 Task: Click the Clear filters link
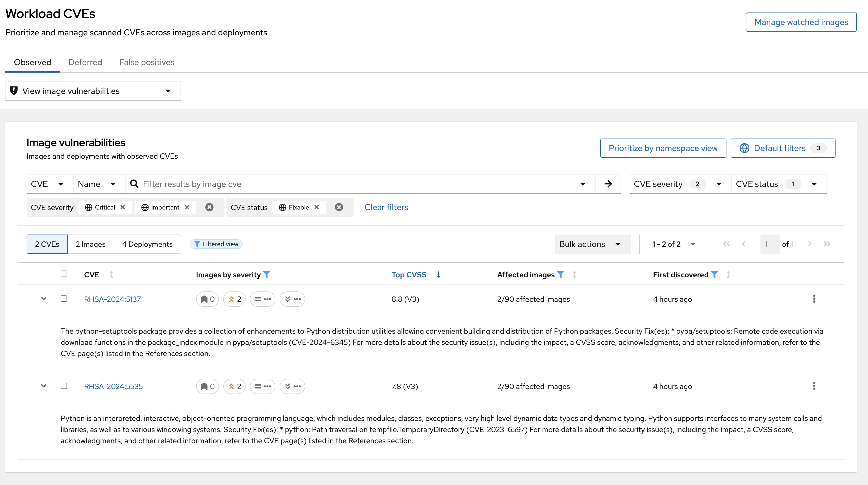[x=386, y=207]
